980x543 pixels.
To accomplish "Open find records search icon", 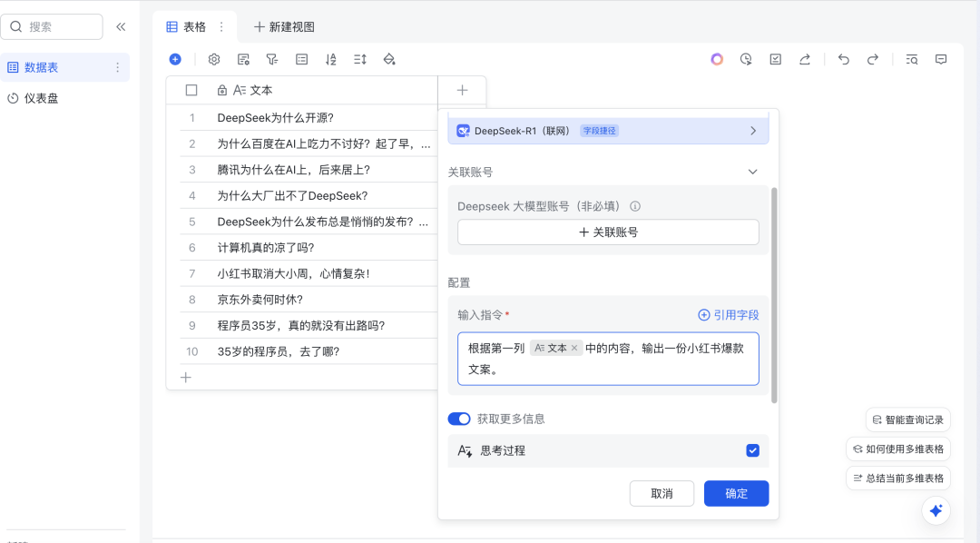I will coord(911,59).
